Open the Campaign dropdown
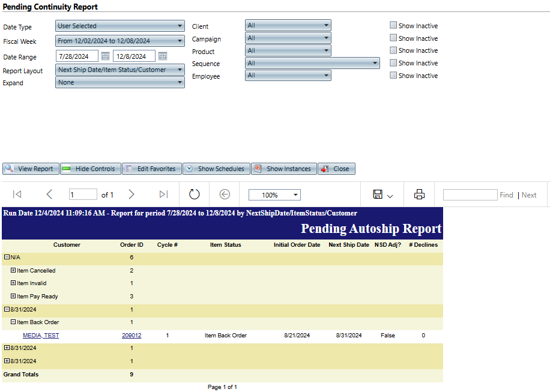The height and width of the screenshot is (392, 550). [x=288, y=38]
